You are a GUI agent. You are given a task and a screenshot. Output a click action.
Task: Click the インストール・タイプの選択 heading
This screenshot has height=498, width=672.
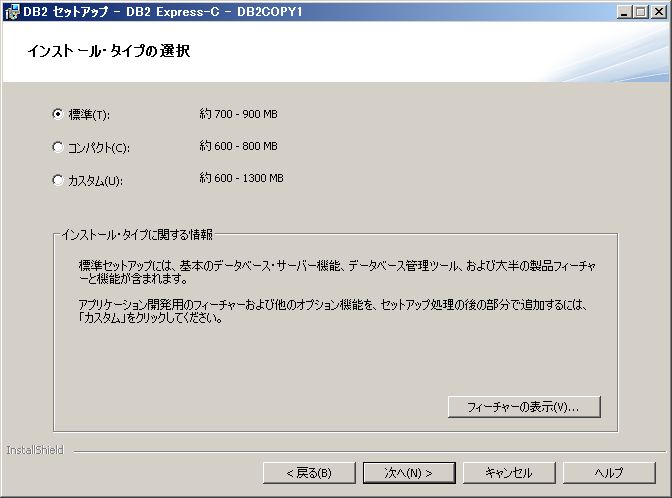tap(109, 51)
